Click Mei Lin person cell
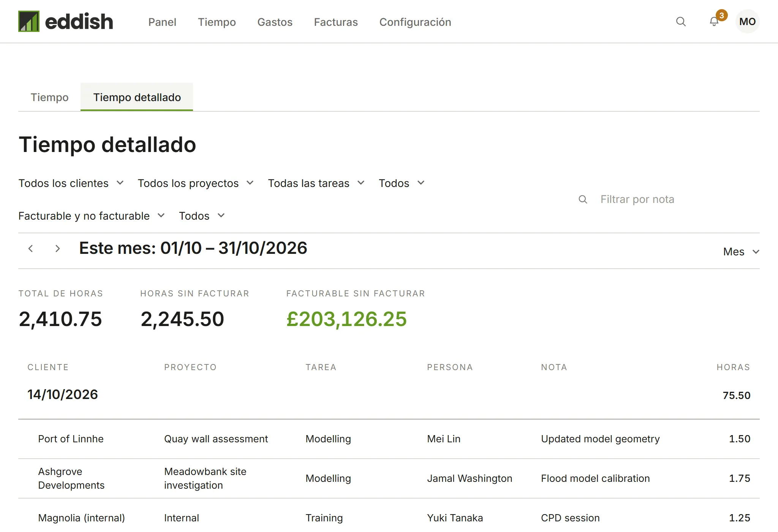 coord(444,439)
